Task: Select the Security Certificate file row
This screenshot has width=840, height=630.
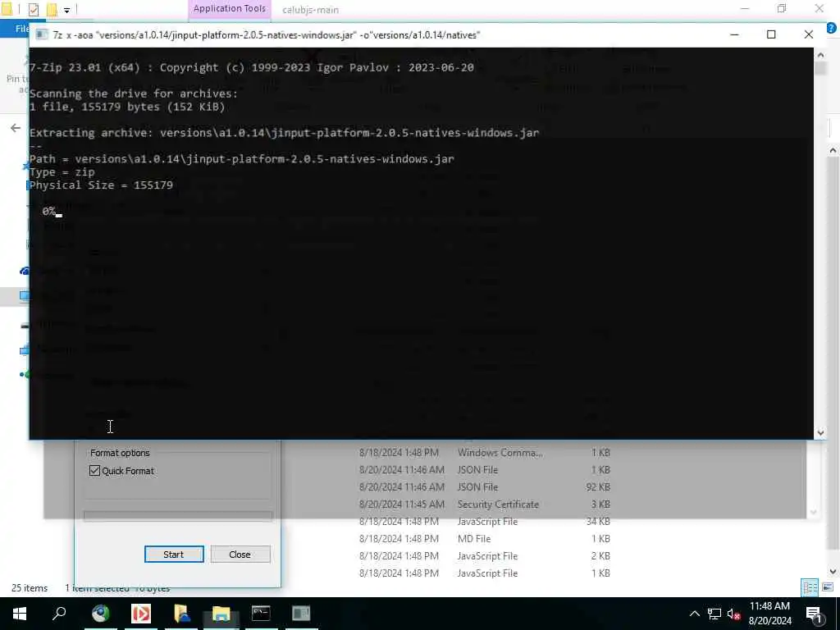Action: point(484,504)
